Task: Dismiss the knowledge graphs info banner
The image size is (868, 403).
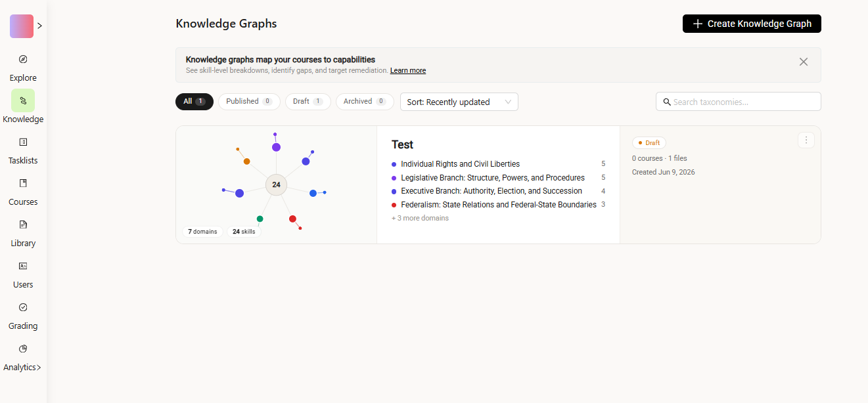Action: (x=803, y=62)
